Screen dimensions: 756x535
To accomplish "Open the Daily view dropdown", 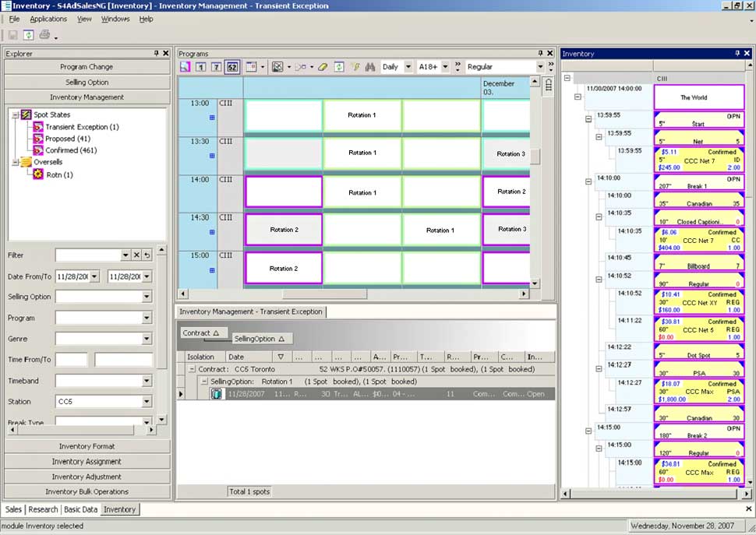I will tap(408, 67).
